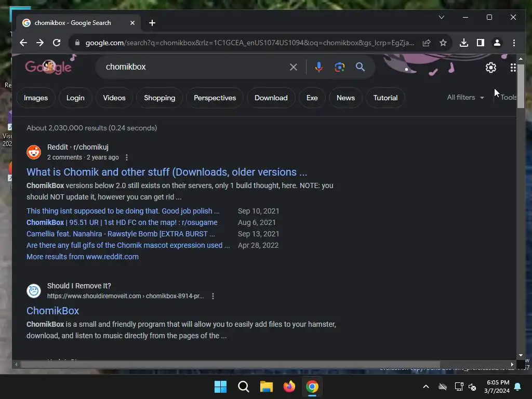Image resolution: width=532 pixels, height=399 pixels.
Task: Search by image with Google Lens
Action: pyautogui.click(x=340, y=67)
